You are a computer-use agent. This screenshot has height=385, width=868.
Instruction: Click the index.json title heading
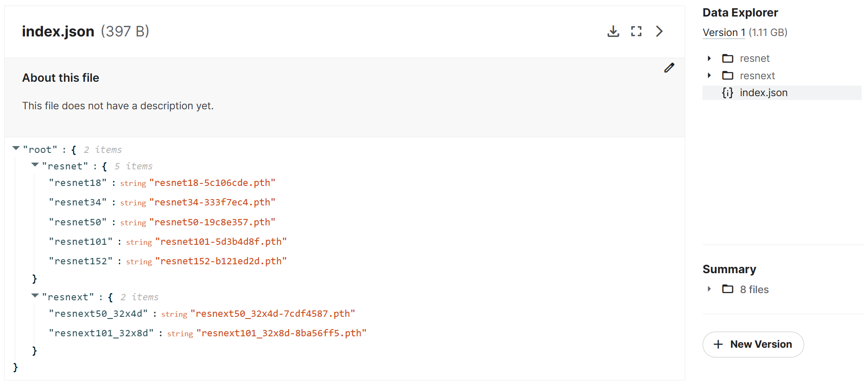pyautogui.click(x=58, y=31)
